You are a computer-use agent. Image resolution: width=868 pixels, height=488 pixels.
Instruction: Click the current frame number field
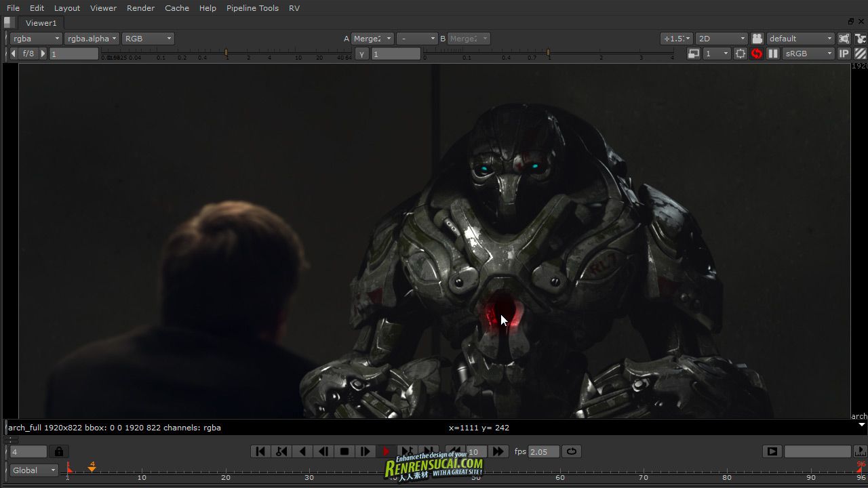(28, 451)
